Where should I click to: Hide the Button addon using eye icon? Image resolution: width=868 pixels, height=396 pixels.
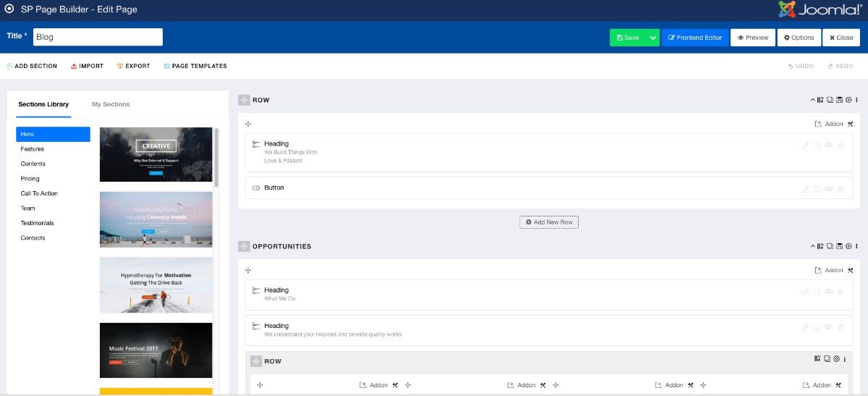(x=828, y=189)
